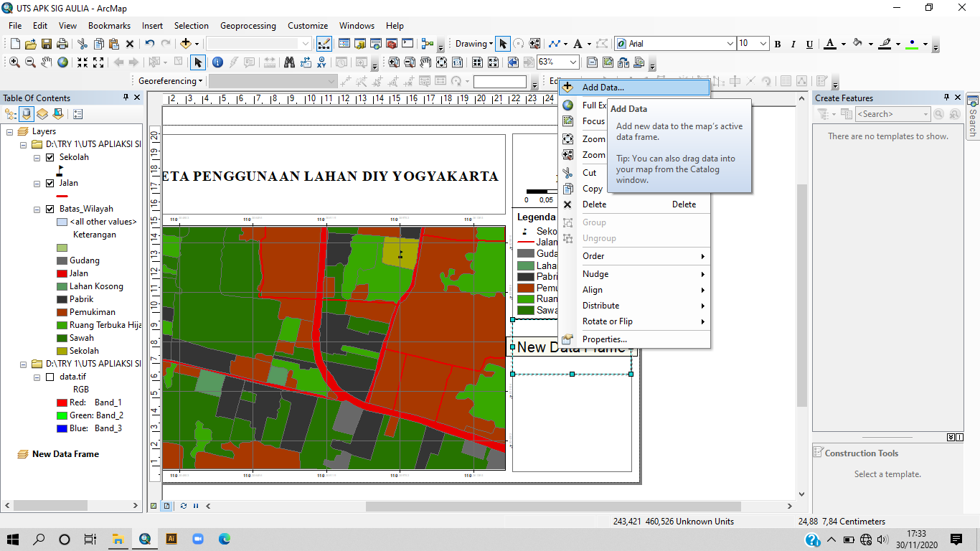Toggle the Jalan layer visibility
This screenshot has width=980, height=551.
50,183
